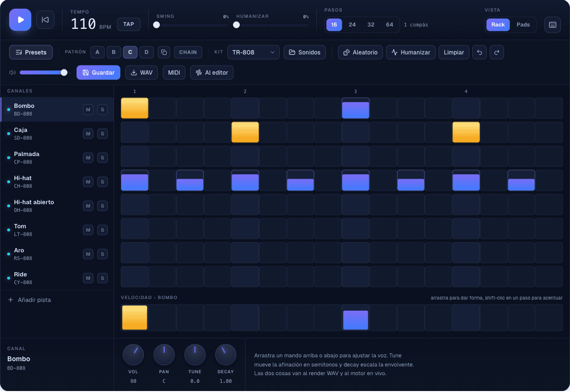Mute the Caja channel

pos(88,134)
